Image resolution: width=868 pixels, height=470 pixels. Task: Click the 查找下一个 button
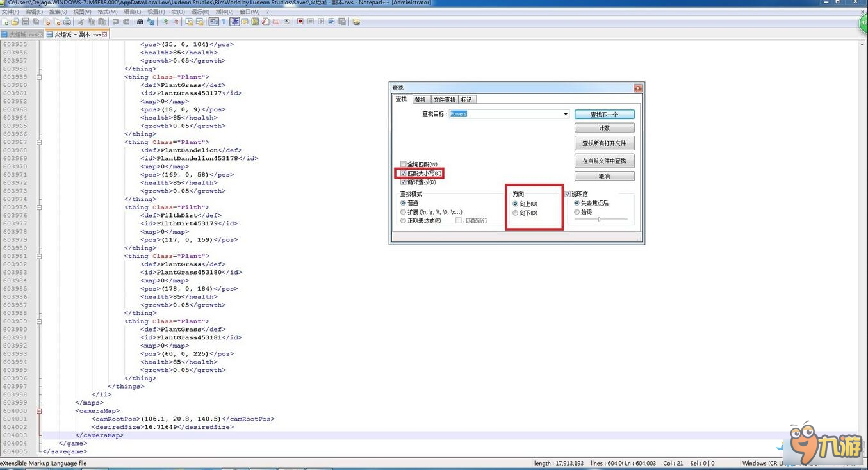[x=604, y=115]
